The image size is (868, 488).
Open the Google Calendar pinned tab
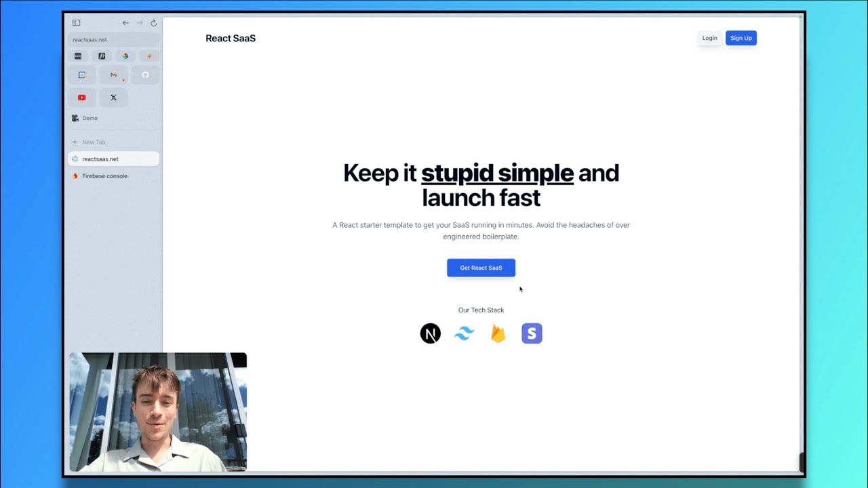(x=82, y=75)
